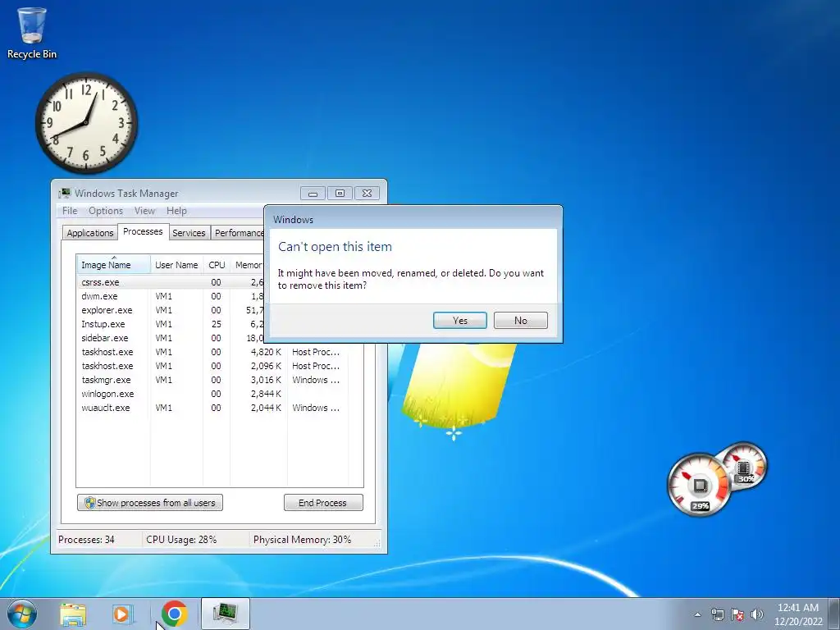840x630 pixels.
Task: Click Physical Memory: 30% status text
Action: [302, 540]
